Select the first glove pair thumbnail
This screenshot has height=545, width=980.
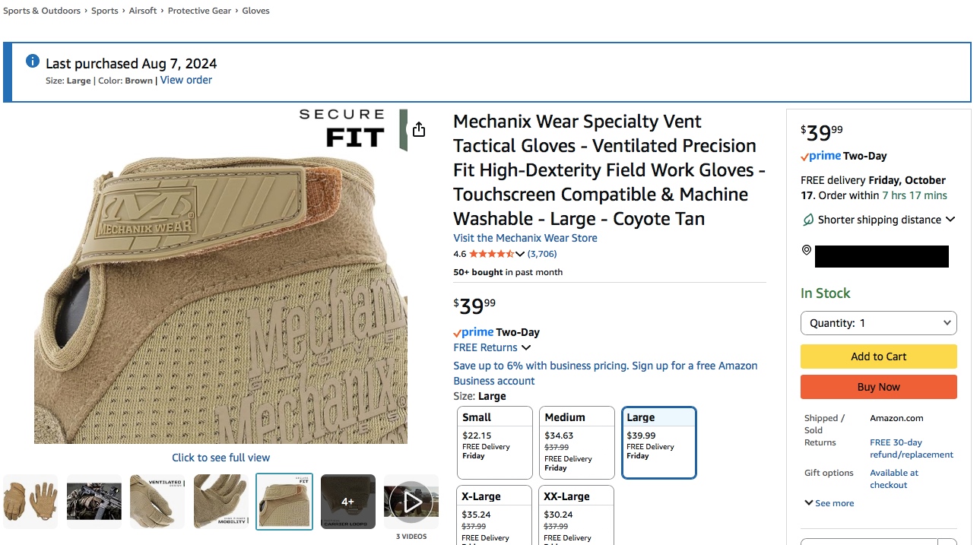pos(30,502)
